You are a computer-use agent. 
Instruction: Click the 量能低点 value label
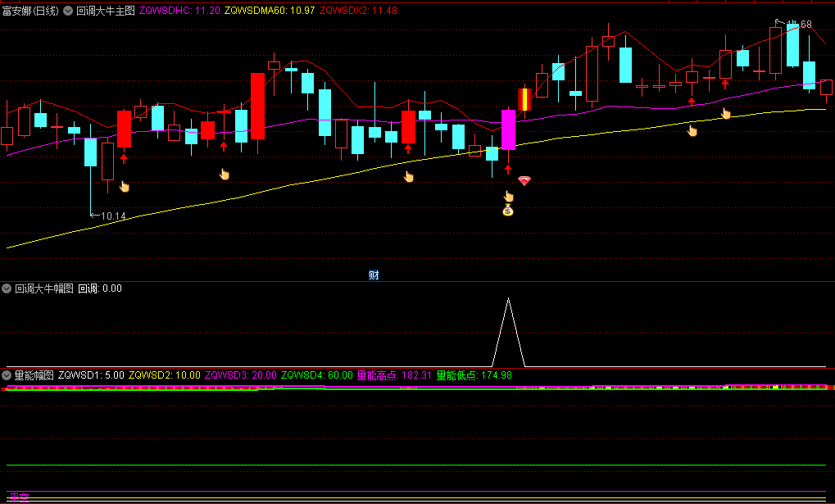[474, 375]
